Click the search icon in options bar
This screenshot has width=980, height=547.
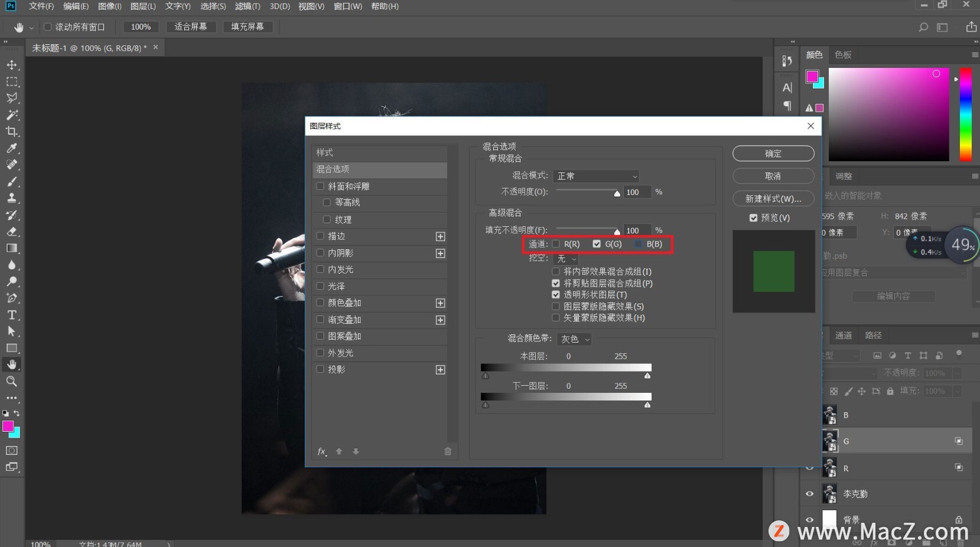coord(923,27)
